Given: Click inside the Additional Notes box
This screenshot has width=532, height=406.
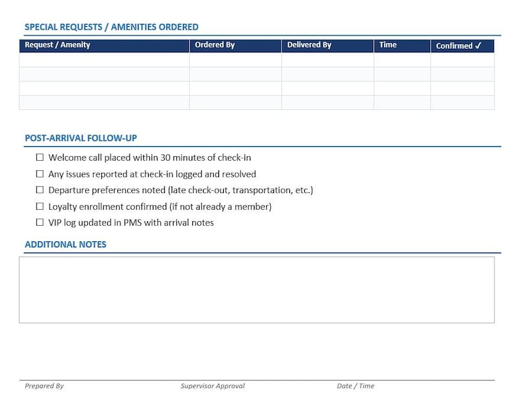Looking at the screenshot, I should (257, 290).
